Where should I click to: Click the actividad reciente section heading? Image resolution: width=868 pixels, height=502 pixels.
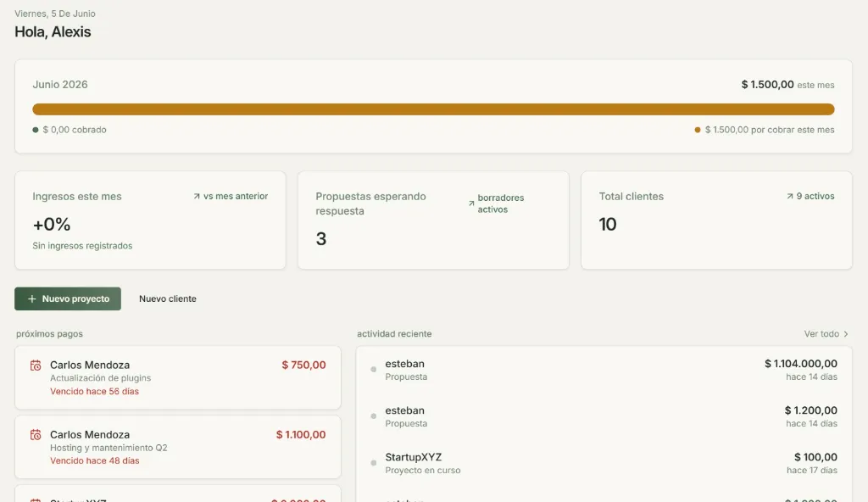tap(394, 333)
